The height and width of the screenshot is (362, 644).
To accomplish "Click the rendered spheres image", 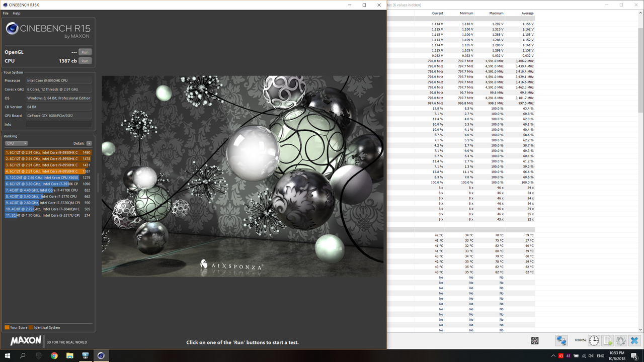I will (x=243, y=176).
